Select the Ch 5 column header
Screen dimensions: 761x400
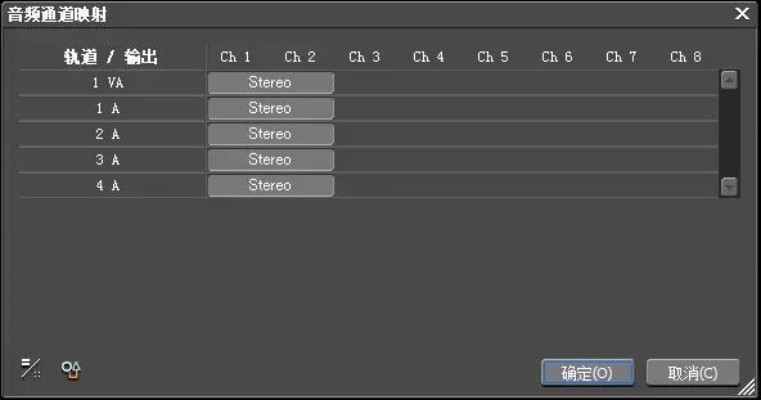(x=492, y=57)
